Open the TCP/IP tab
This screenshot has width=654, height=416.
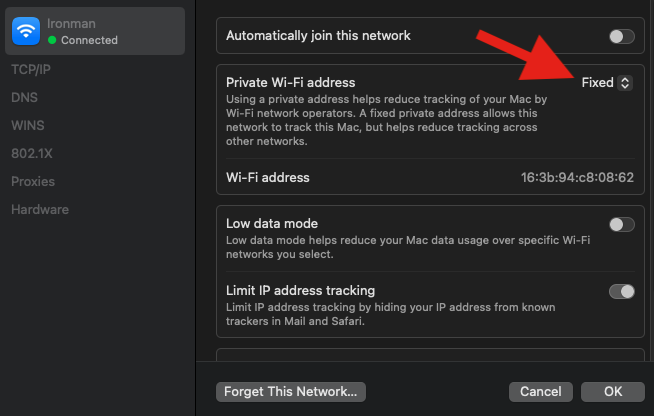[x=32, y=70]
